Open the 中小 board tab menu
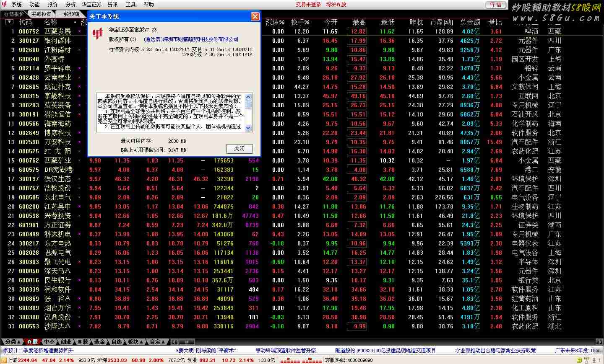This screenshot has height=364, width=604. pyautogui.click(x=49, y=342)
